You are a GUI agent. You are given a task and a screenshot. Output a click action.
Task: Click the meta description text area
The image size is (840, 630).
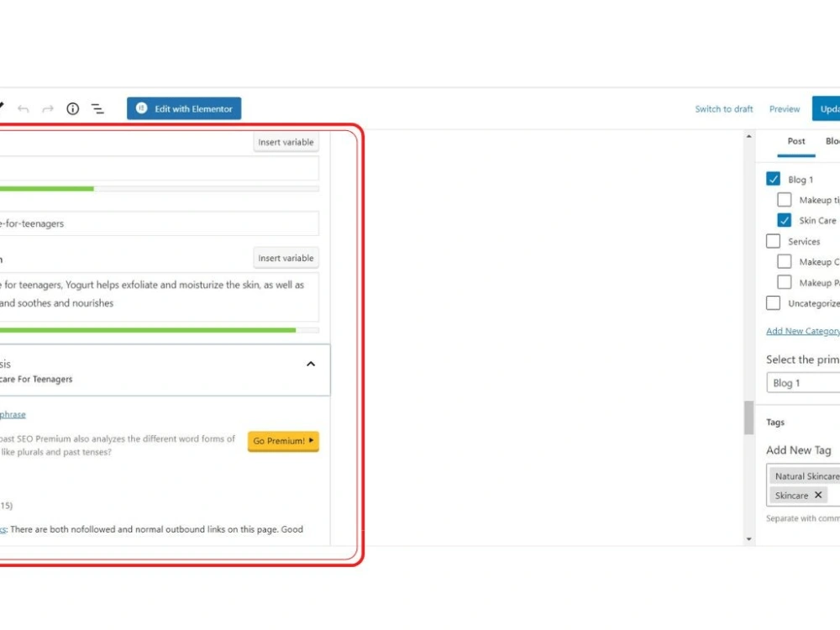coord(159,297)
